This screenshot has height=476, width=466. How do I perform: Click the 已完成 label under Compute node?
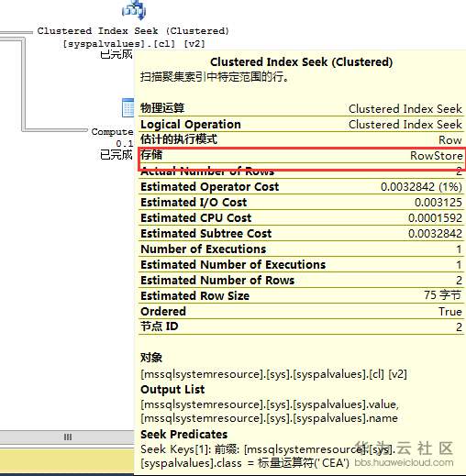click(x=116, y=155)
